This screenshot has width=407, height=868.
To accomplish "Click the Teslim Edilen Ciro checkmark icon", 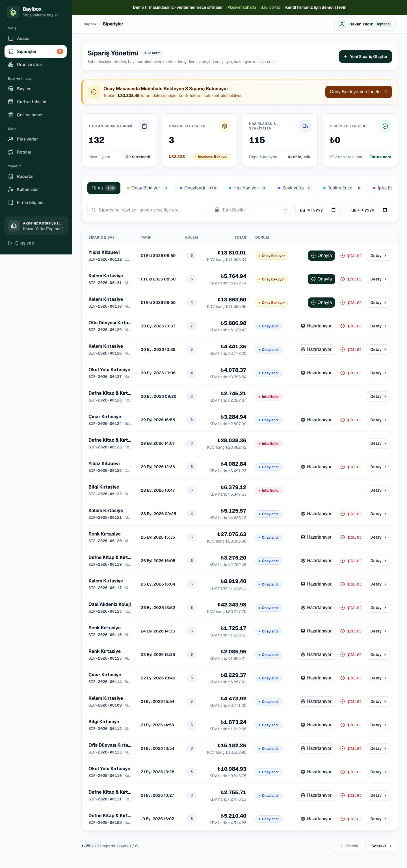I will (385, 126).
